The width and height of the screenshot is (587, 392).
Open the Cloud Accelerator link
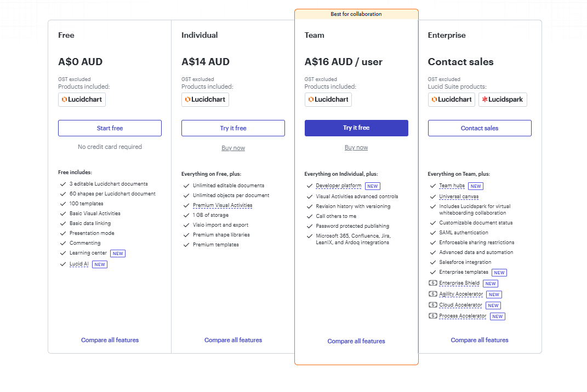[x=460, y=305]
